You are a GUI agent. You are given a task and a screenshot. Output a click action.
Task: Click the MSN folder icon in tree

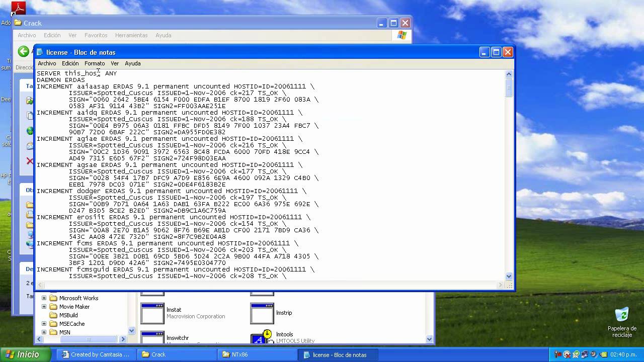tap(53, 332)
